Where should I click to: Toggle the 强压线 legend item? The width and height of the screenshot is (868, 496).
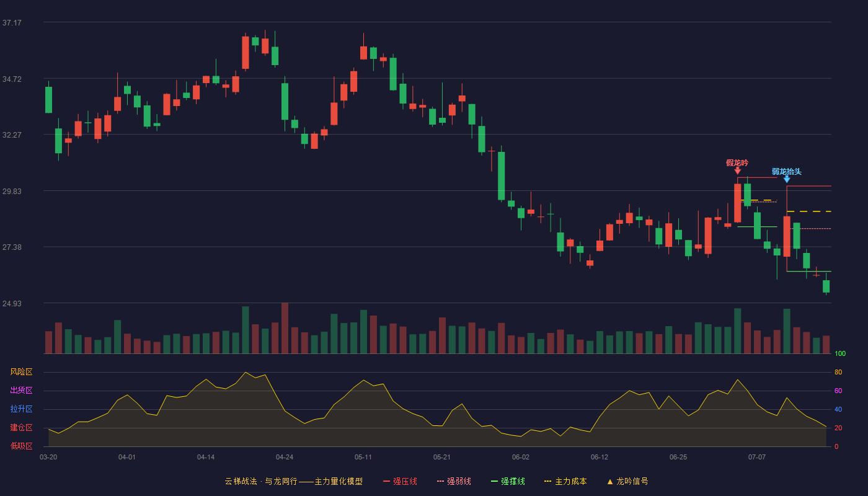pos(400,481)
